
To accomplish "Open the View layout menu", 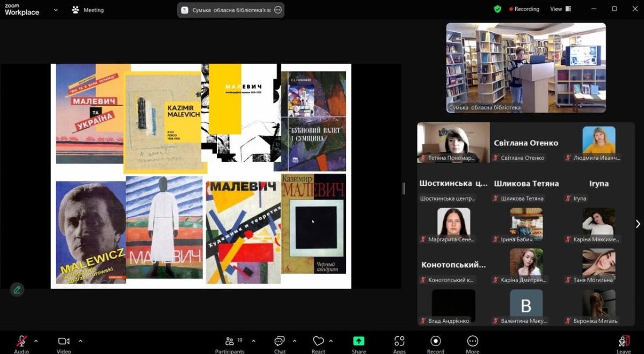I will (x=560, y=9).
